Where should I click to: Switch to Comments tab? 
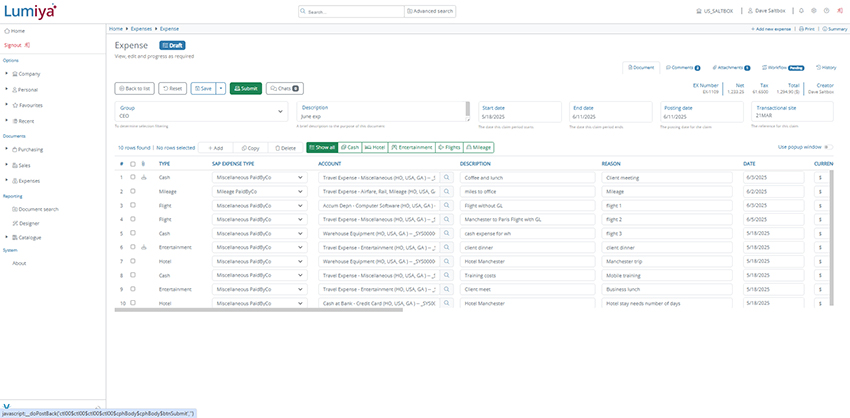tap(683, 68)
